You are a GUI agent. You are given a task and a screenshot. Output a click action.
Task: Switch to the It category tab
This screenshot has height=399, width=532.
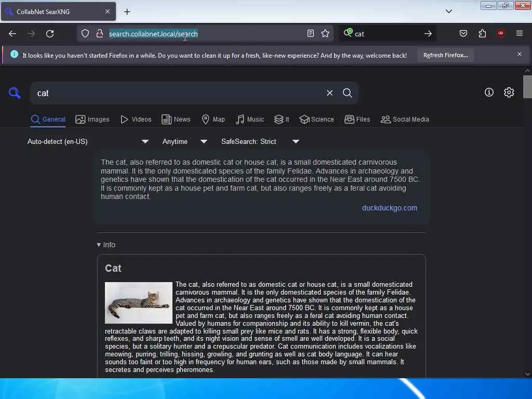coord(282,119)
